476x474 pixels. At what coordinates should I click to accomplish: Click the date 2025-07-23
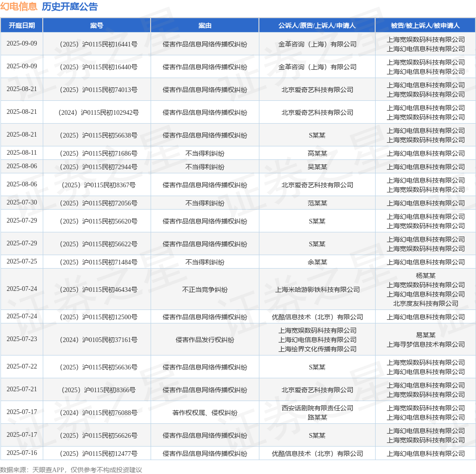(21, 339)
